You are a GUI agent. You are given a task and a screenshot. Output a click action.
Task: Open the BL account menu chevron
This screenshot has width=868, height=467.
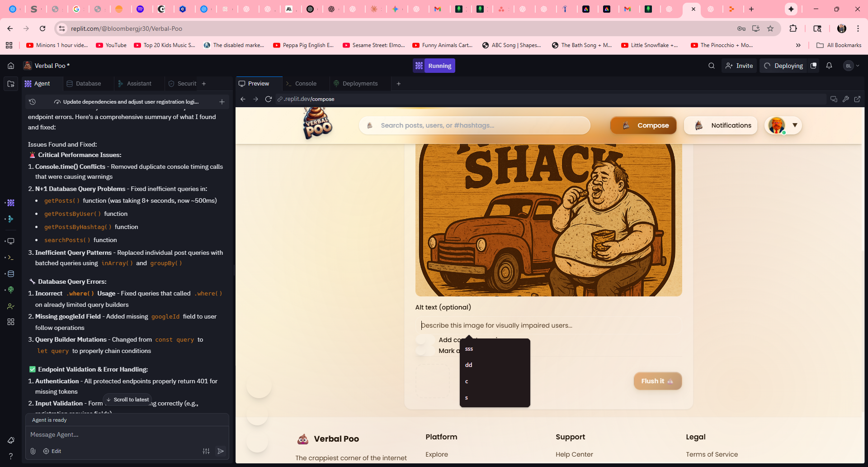click(x=858, y=66)
